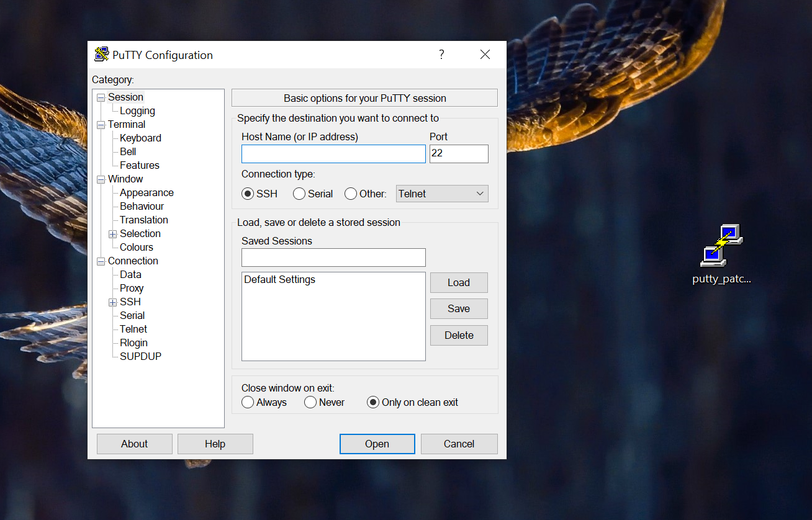Image resolution: width=812 pixels, height=520 pixels.
Task: Open the Logging category
Action: pos(137,111)
